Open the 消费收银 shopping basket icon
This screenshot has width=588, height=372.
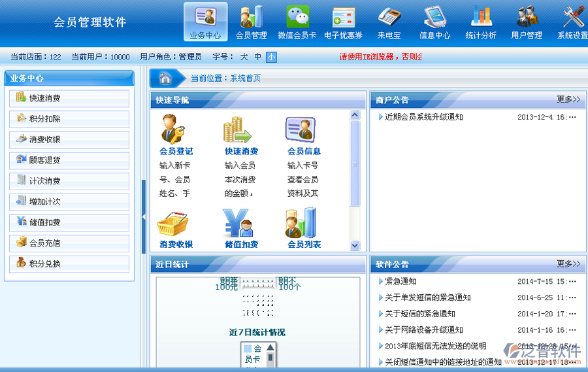[x=173, y=223]
